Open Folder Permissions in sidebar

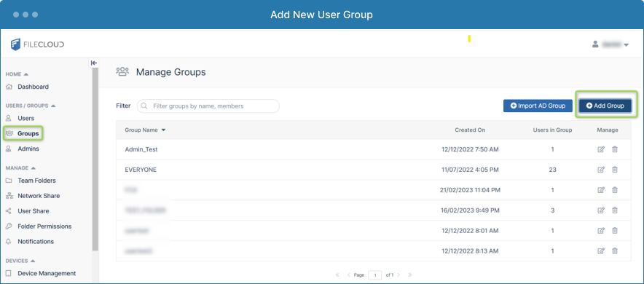[44, 226]
